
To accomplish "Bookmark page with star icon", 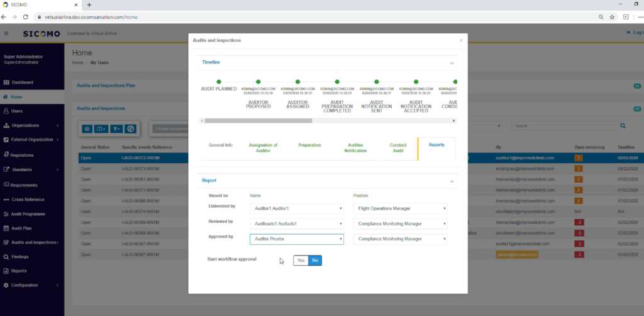I will tap(611, 17).
